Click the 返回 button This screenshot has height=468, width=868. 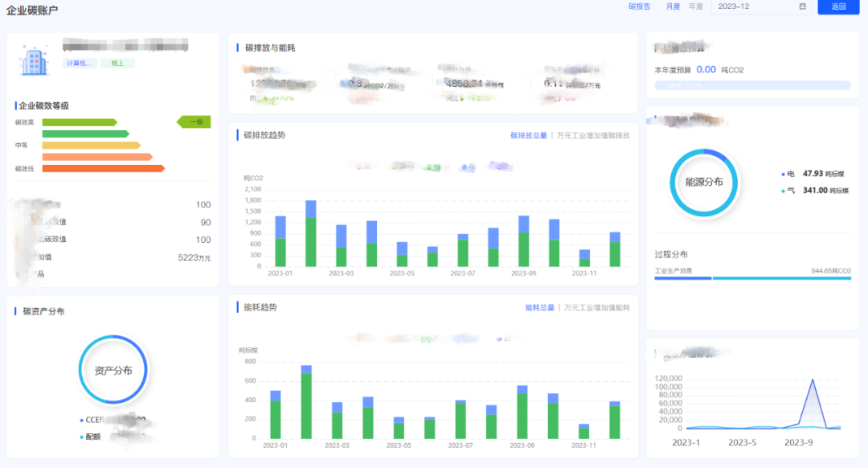click(838, 6)
